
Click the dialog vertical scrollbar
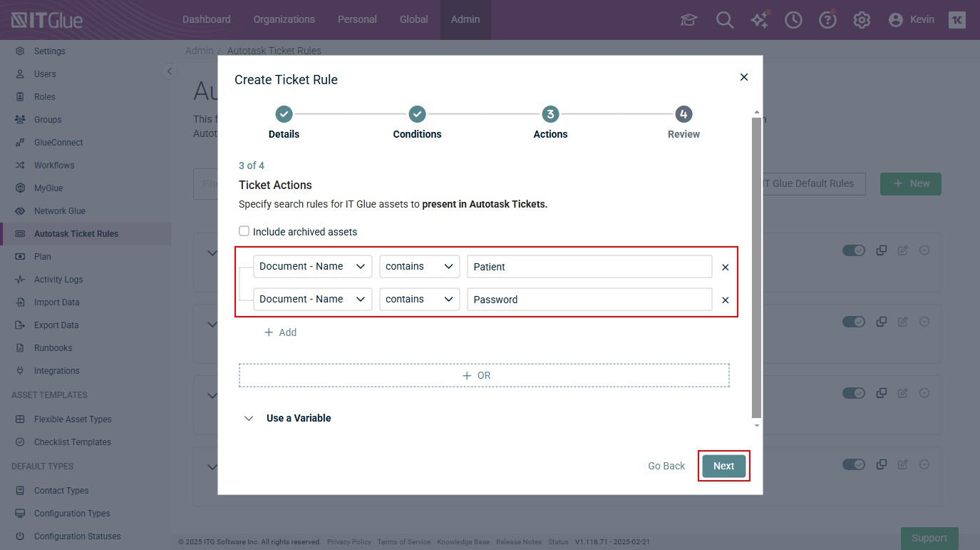point(756,268)
